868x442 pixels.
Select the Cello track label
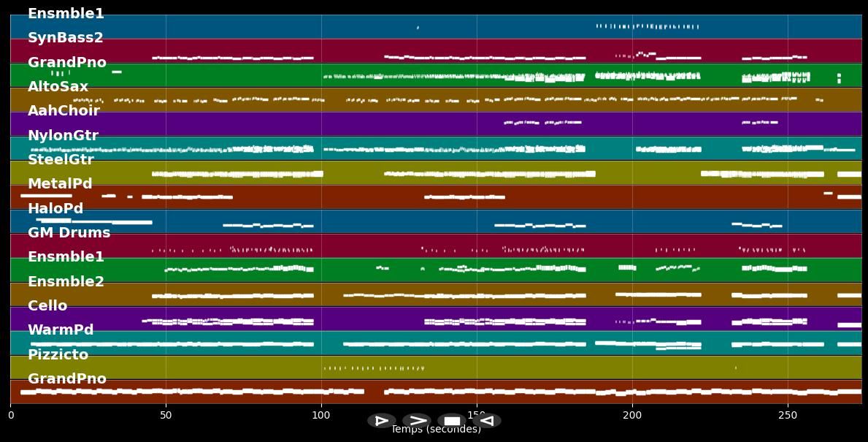47,305
